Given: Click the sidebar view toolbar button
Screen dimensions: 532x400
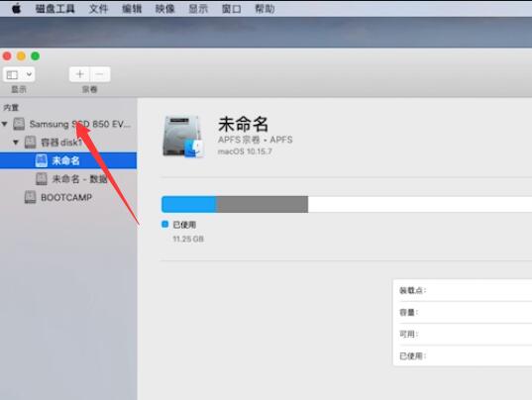Looking at the screenshot, I should [x=13, y=74].
